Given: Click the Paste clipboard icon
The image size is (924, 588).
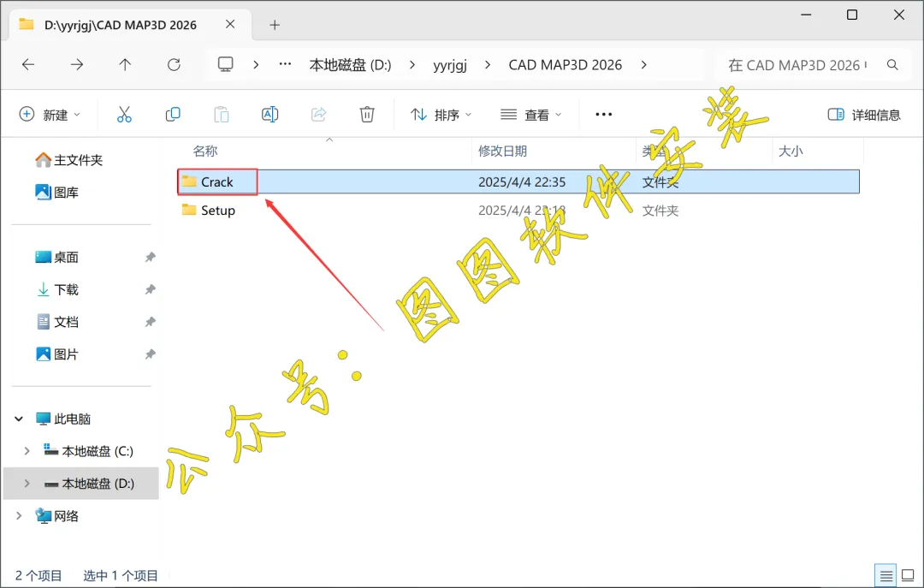Looking at the screenshot, I should coord(222,115).
